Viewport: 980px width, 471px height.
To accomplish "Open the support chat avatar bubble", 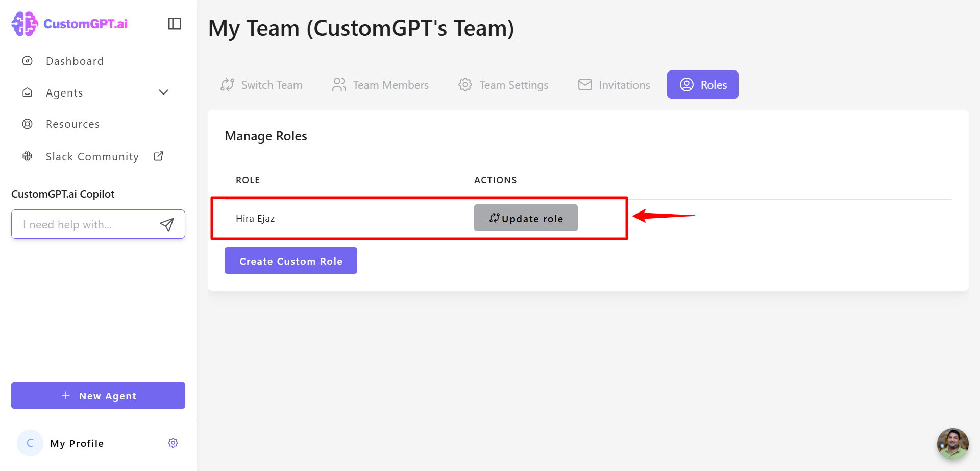I will (952, 444).
